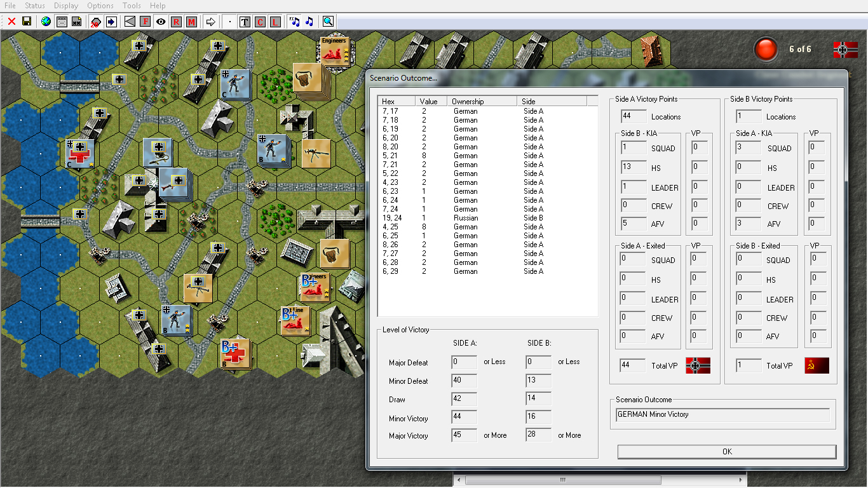Click the Side A Locations value field
This screenshot has height=488, width=868.
pos(634,116)
